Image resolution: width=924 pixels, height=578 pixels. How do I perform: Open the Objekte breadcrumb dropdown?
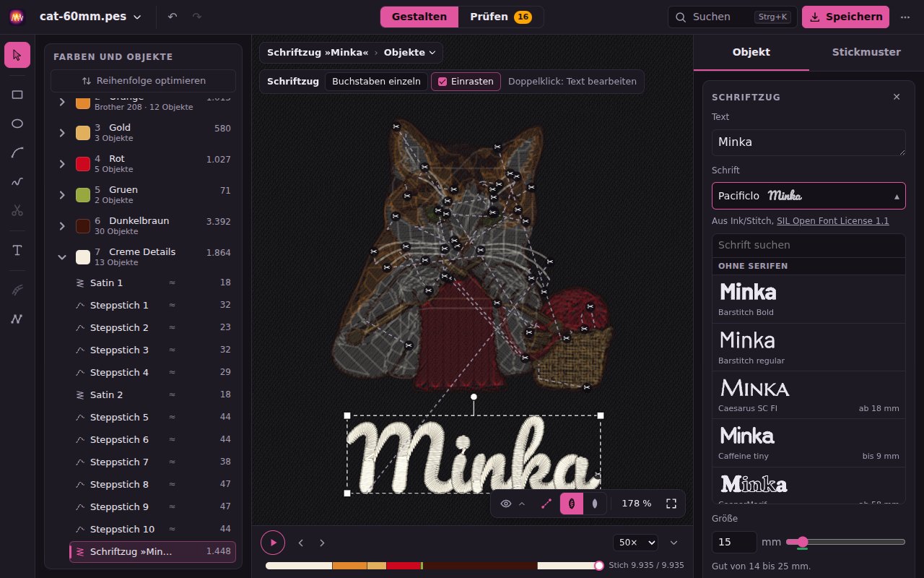pos(409,52)
